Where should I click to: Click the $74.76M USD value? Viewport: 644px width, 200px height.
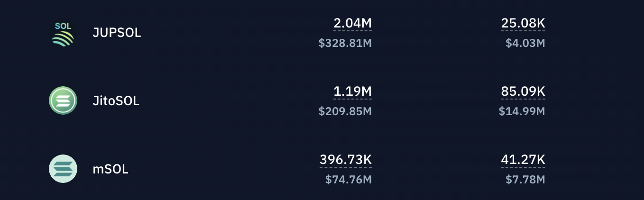348,180
